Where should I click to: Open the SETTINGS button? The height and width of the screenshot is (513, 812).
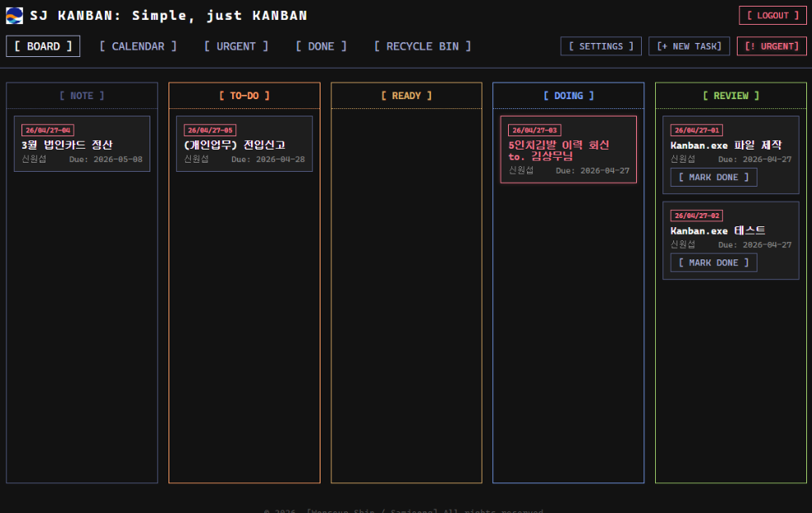(601, 46)
